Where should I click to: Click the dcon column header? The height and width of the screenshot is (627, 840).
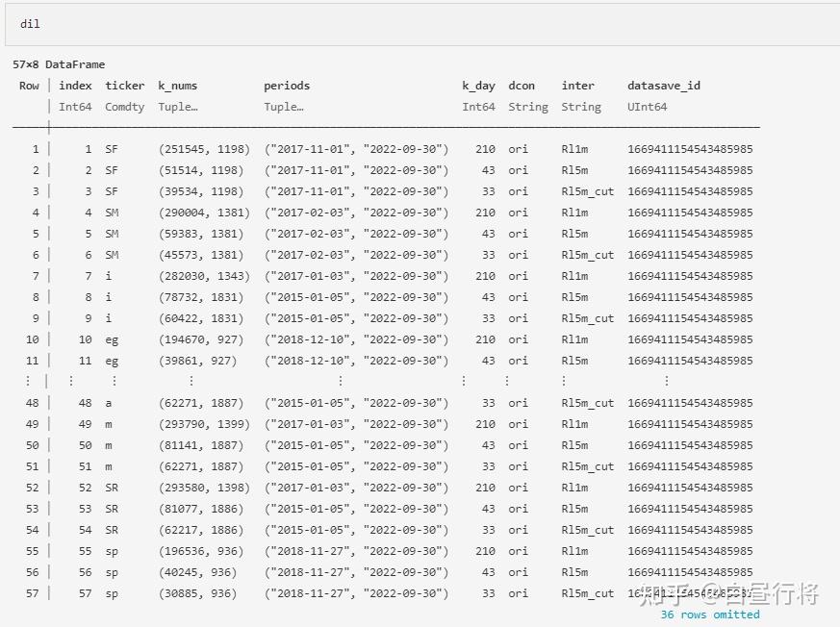pos(522,86)
